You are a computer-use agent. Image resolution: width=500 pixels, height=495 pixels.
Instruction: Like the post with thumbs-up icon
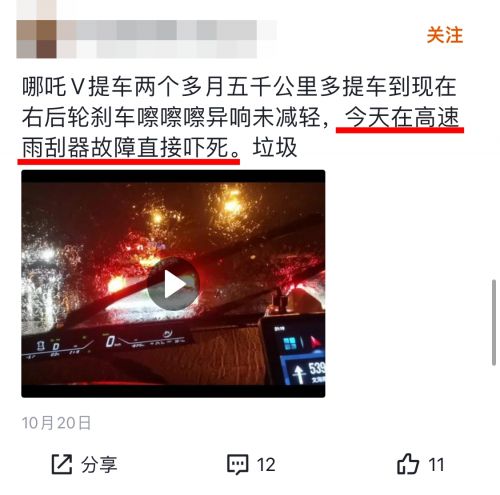(x=407, y=463)
